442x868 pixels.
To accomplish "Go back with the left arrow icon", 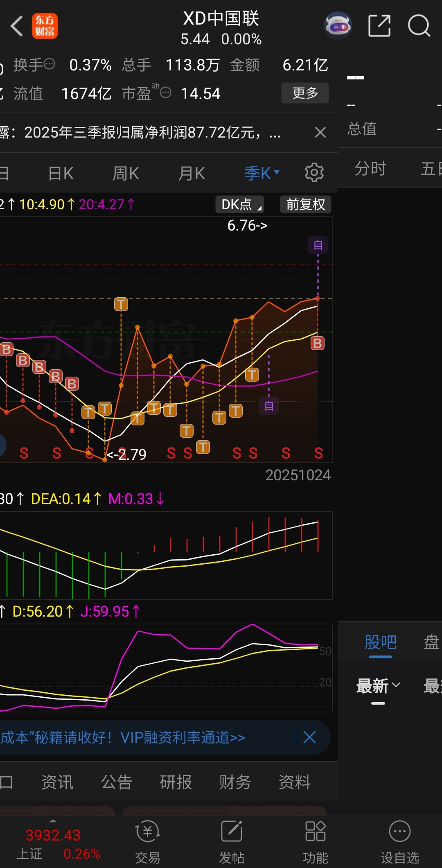I will pos(16,26).
